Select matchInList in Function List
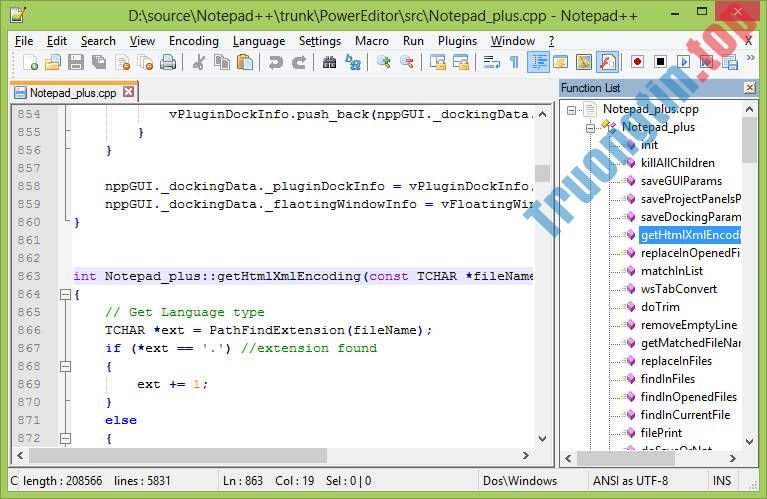The width and height of the screenshot is (767, 499). tap(672, 271)
